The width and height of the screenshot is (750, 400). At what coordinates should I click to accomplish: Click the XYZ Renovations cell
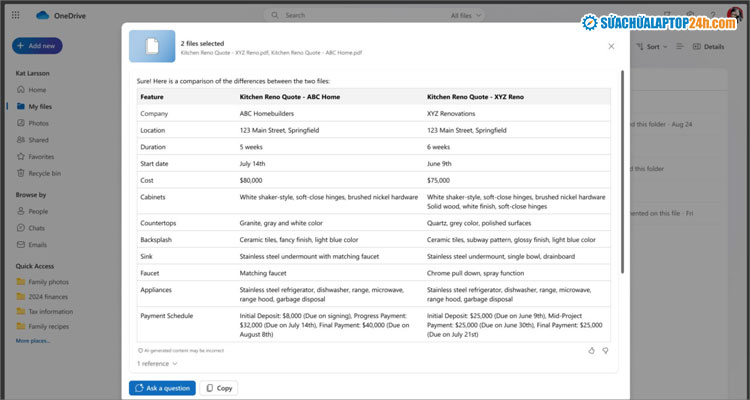(x=451, y=114)
